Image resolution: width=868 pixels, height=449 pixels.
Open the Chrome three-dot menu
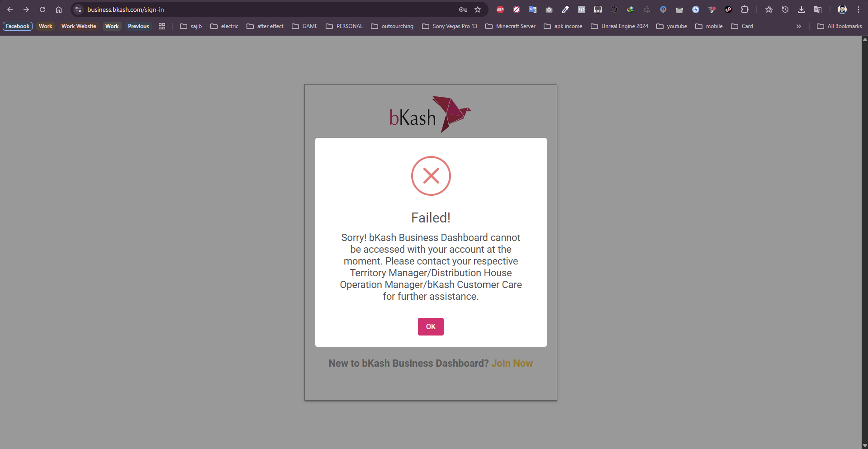point(859,9)
